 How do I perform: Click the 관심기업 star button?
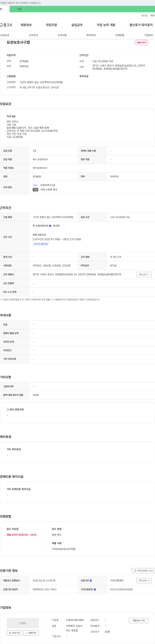[x=14, y=633]
